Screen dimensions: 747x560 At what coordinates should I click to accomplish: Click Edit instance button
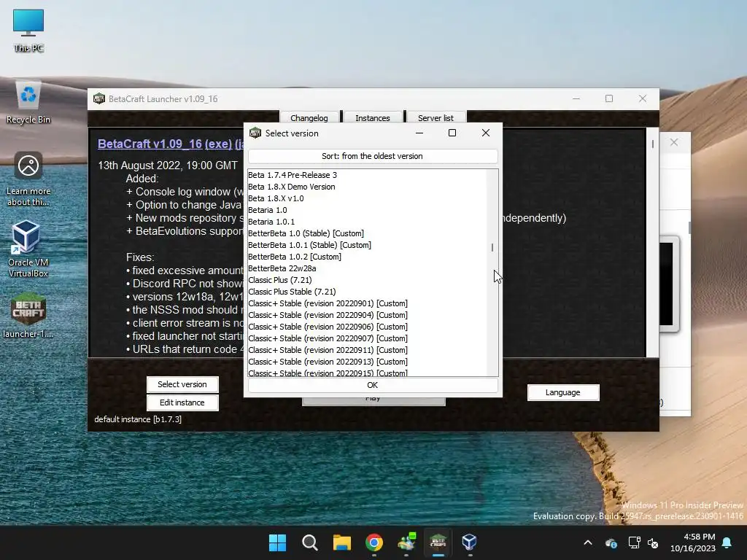tap(182, 402)
